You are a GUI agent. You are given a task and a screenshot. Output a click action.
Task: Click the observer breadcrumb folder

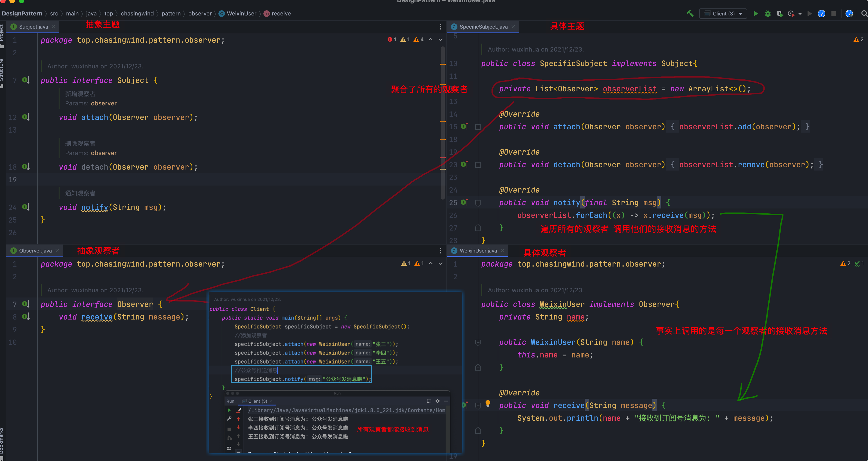(200, 14)
